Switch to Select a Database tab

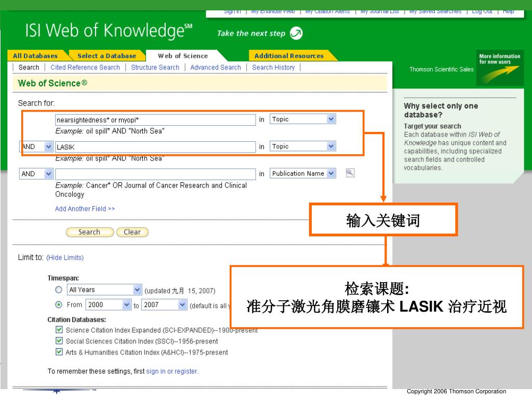(107, 56)
